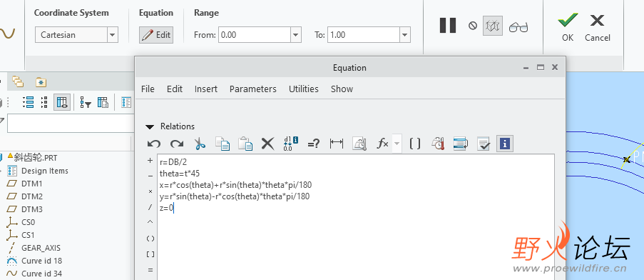
Task: Expand the Design Items node
Action: point(1,171)
